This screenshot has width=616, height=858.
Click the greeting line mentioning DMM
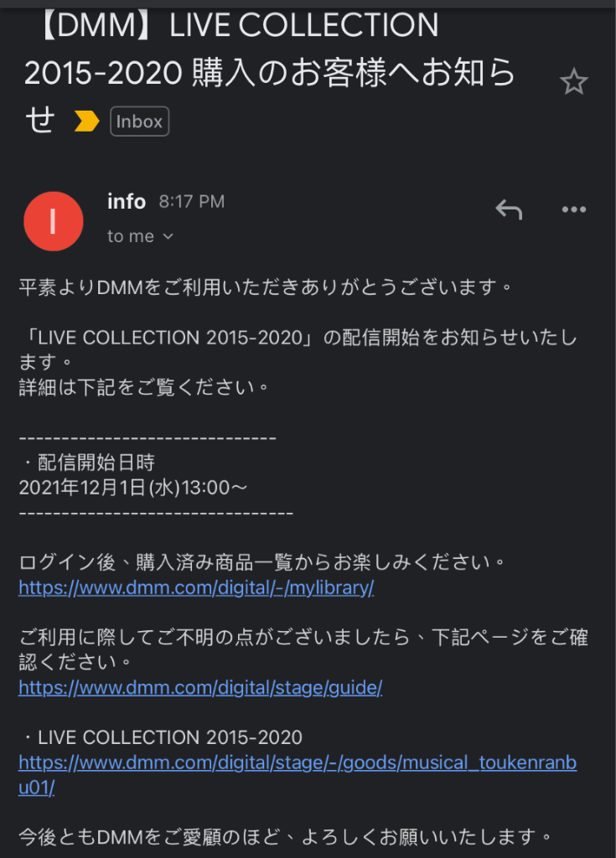coord(266,287)
